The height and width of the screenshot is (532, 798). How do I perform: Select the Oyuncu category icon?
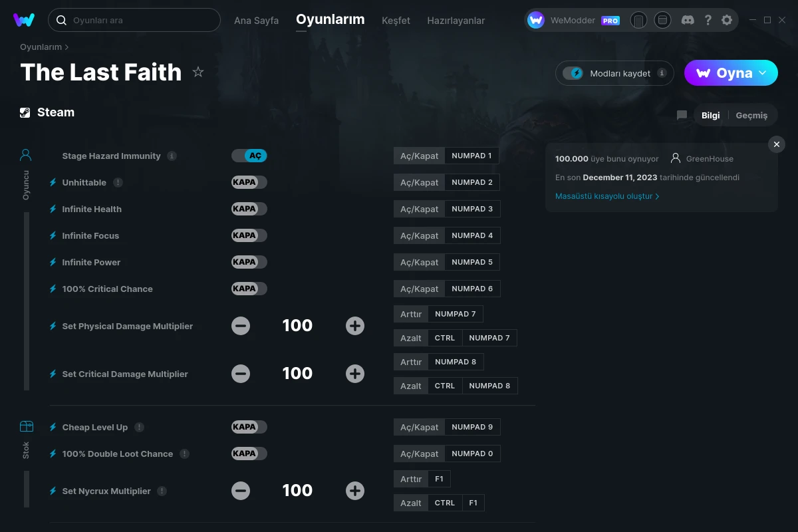tap(26, 155)
